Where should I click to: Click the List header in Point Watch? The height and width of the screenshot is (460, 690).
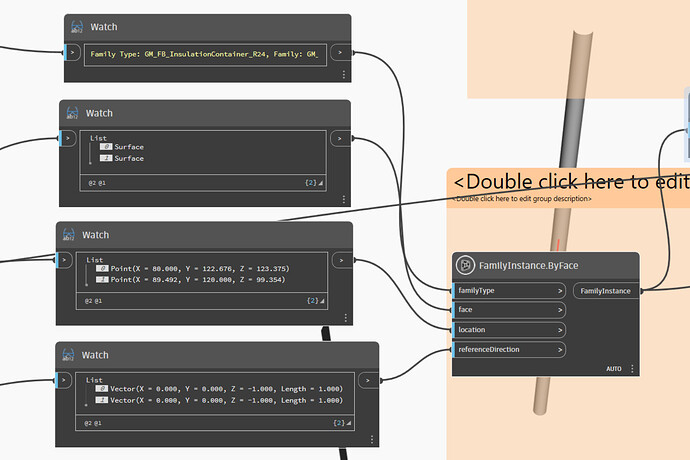click(x=95, y=260)
